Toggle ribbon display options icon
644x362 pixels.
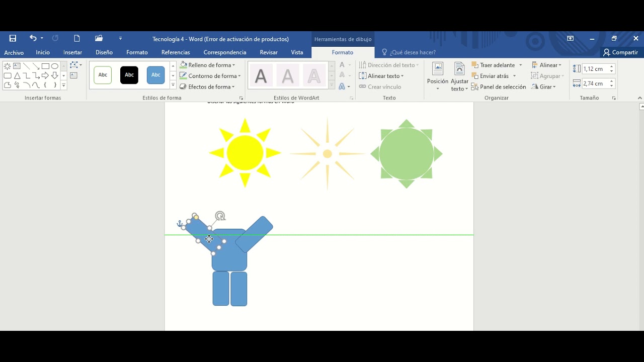[x=570, y=39]
